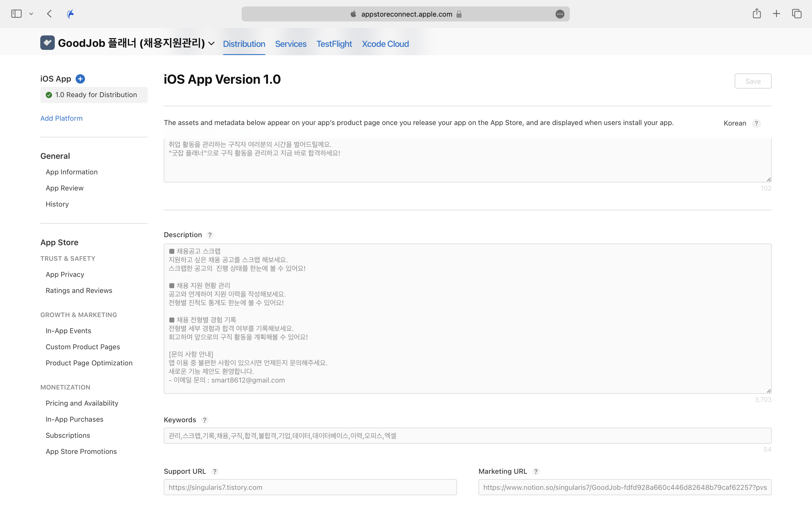Image resolution: width=812 pixels, height=507 pixels.
Task: Click the Marketing URL help icon
Action: (x=536, y=472)
